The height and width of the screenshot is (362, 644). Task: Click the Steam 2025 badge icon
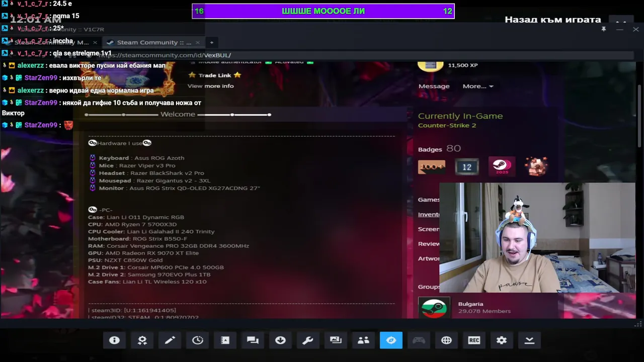tap(502, 166)
